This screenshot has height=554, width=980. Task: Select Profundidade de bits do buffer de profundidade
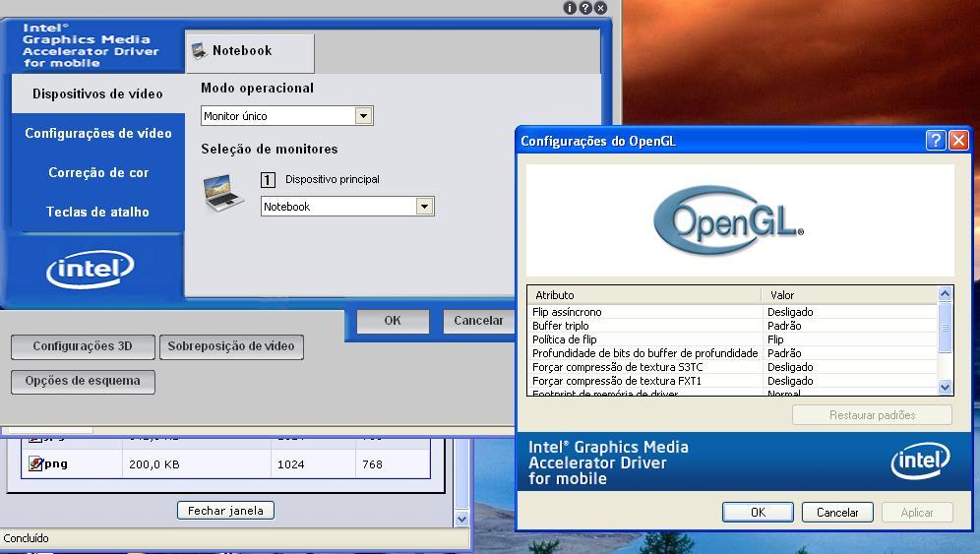(x=733, y=353)
